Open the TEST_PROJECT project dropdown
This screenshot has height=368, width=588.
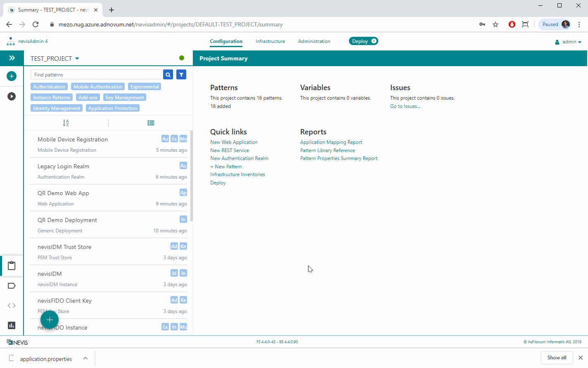pyautogui.click(x=55, y=58)
